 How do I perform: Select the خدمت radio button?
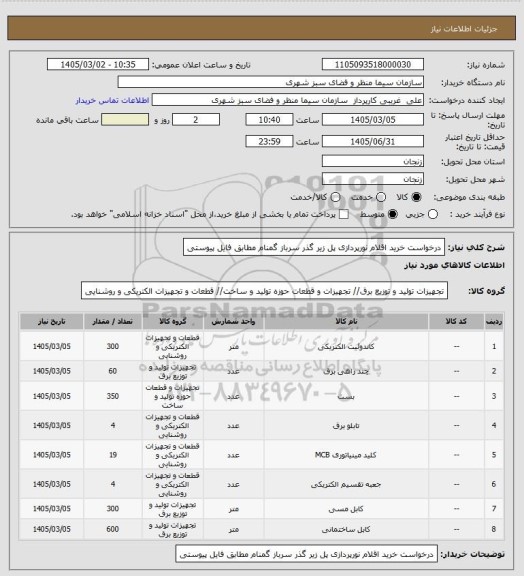pos(381,197)
